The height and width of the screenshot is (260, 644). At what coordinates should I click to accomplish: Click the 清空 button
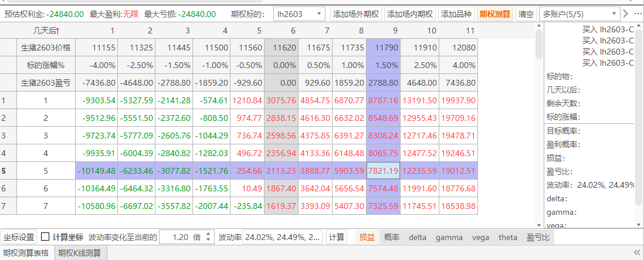point(526,13)
